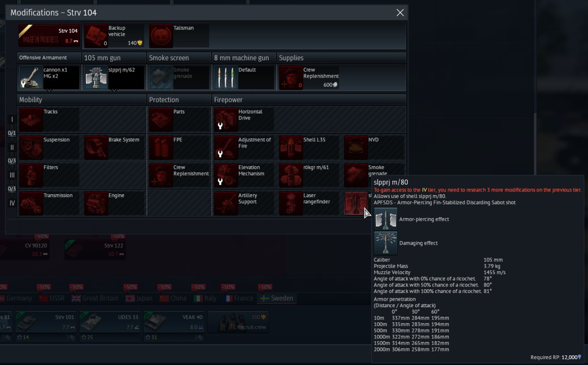Click the 105 mm gun header
The image size is (588, 365).
coord(114,58)
